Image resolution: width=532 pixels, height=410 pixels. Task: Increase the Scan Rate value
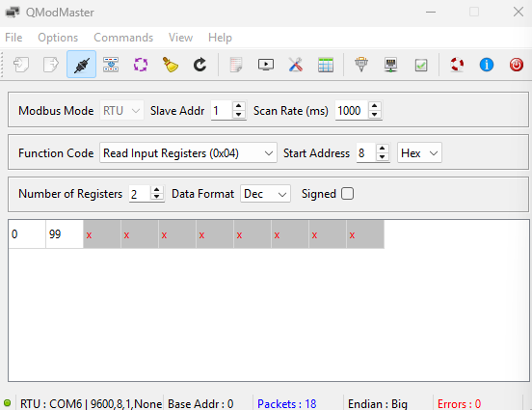(375, 106)
